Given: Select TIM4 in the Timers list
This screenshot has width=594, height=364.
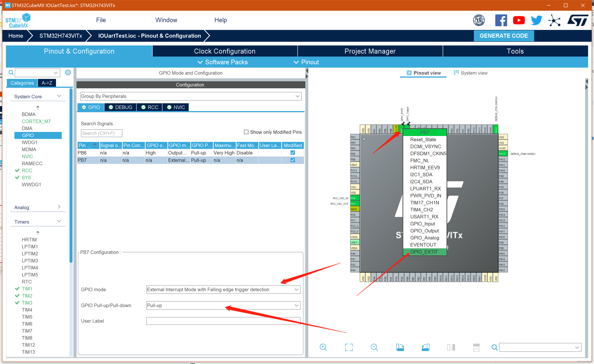Looking at the screenshot, I should tap(27, 310).
